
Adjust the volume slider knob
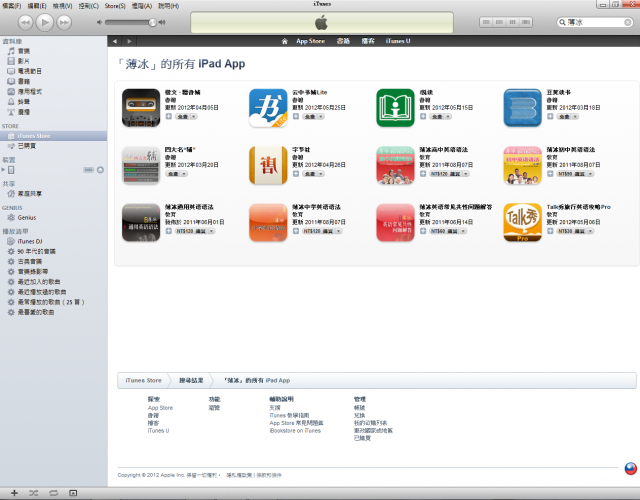[152, 22]
